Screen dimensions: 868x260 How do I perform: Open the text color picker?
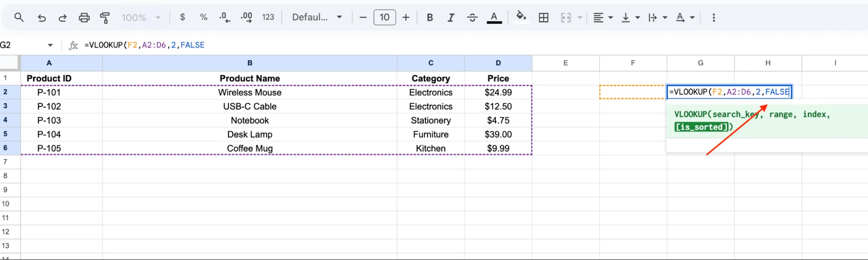(x=494, y=18)
